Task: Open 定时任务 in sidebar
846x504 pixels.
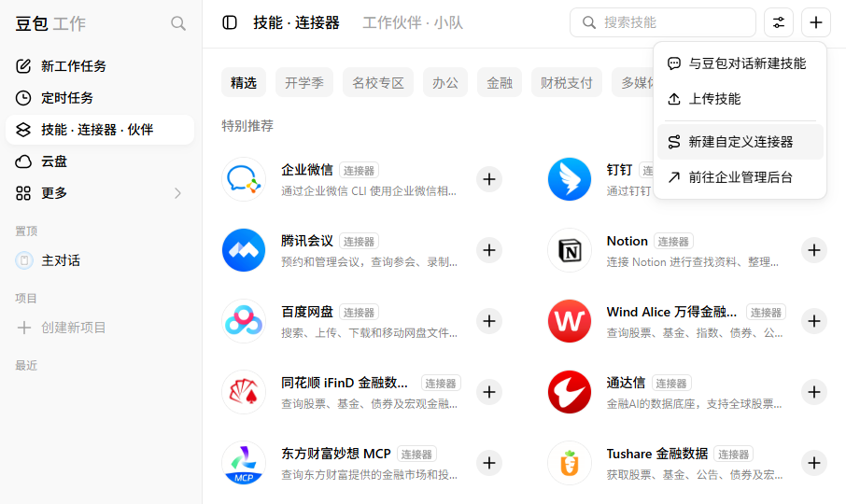Action: (100, 98)
